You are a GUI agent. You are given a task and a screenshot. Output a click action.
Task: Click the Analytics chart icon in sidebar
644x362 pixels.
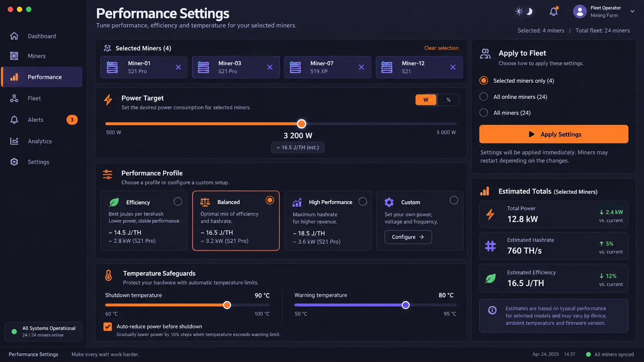point(14,141)
